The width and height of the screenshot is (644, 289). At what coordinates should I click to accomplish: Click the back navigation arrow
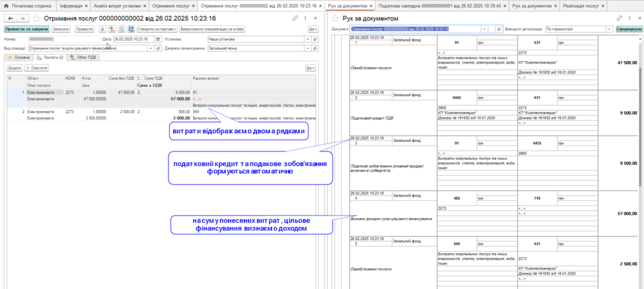click(x=8, y=19)
